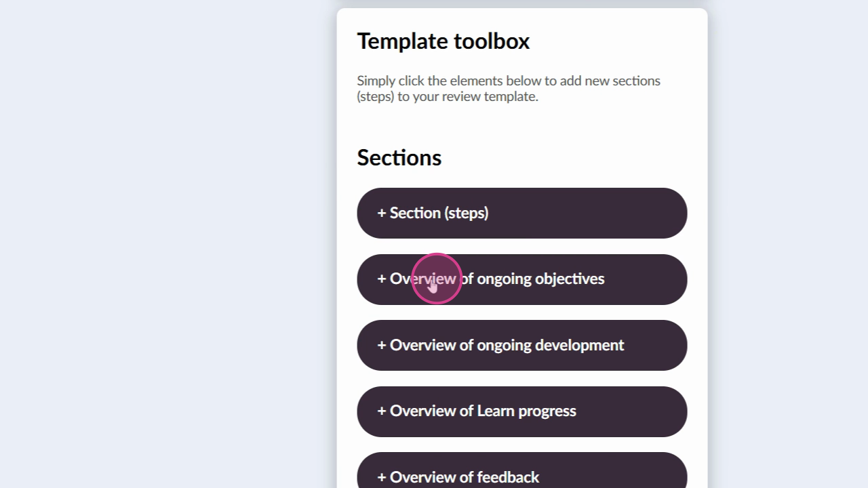
Task: Add the Overview of Learn progress section
Action: pyautogui.click(x=521, y=411)
